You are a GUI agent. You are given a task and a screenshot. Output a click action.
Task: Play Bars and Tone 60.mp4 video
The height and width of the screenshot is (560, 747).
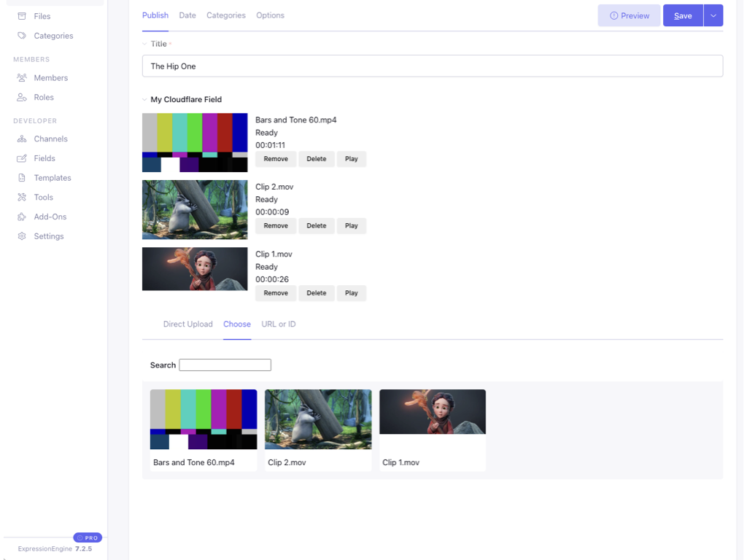tap(351, 159)
